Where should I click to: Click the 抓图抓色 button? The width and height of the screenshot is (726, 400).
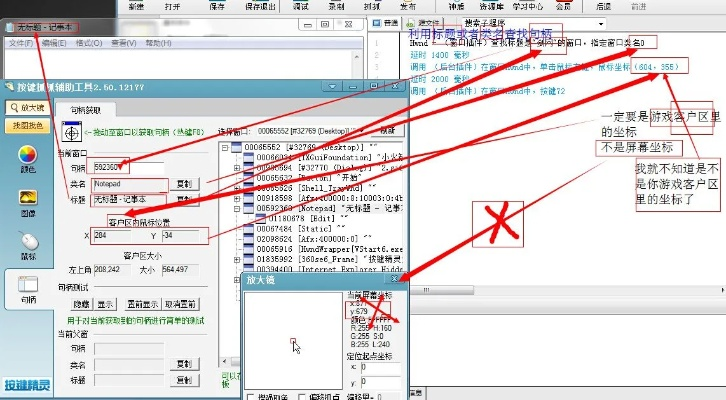27,127
